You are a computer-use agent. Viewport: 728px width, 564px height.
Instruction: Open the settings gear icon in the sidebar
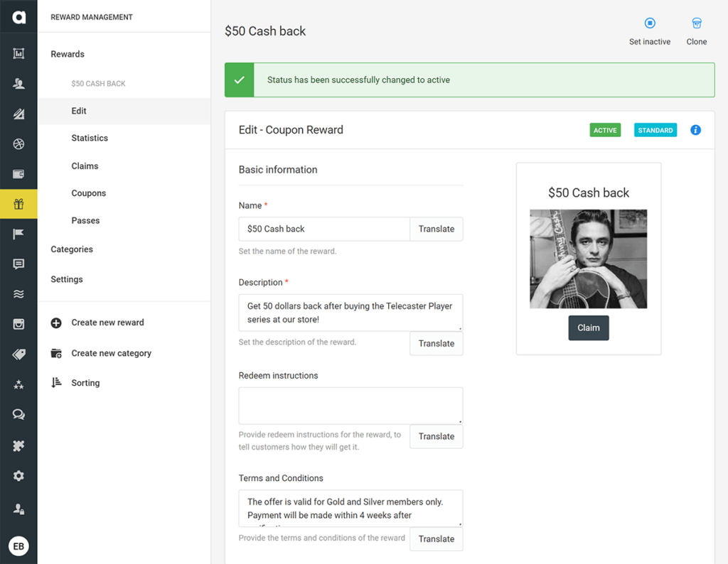[18, 475]
